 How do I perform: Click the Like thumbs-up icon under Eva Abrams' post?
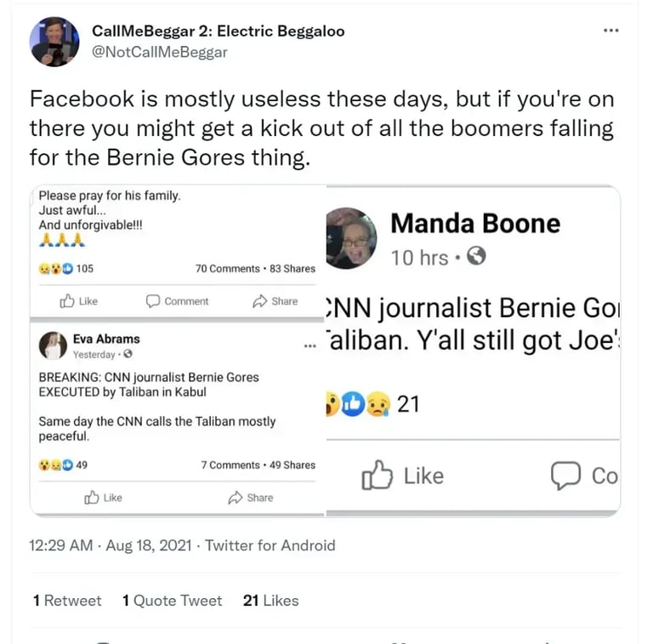(x=92, y=498)
